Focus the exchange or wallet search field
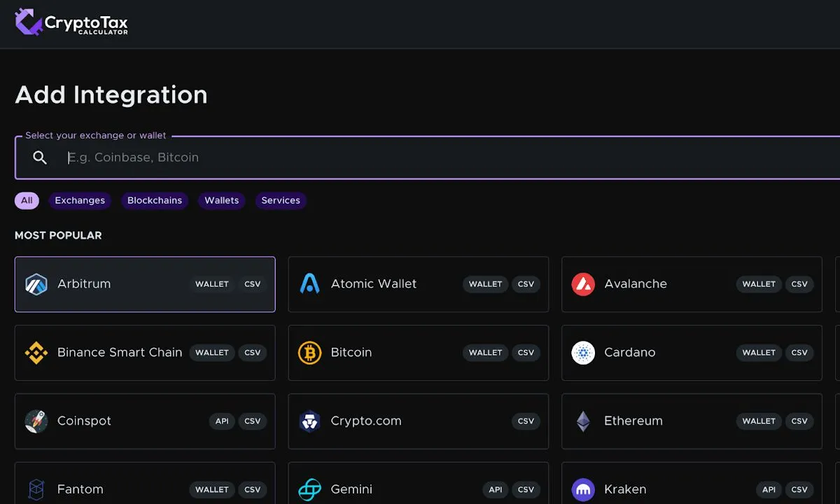This screenshot has height=504, width=840. (x=420, y=158)
